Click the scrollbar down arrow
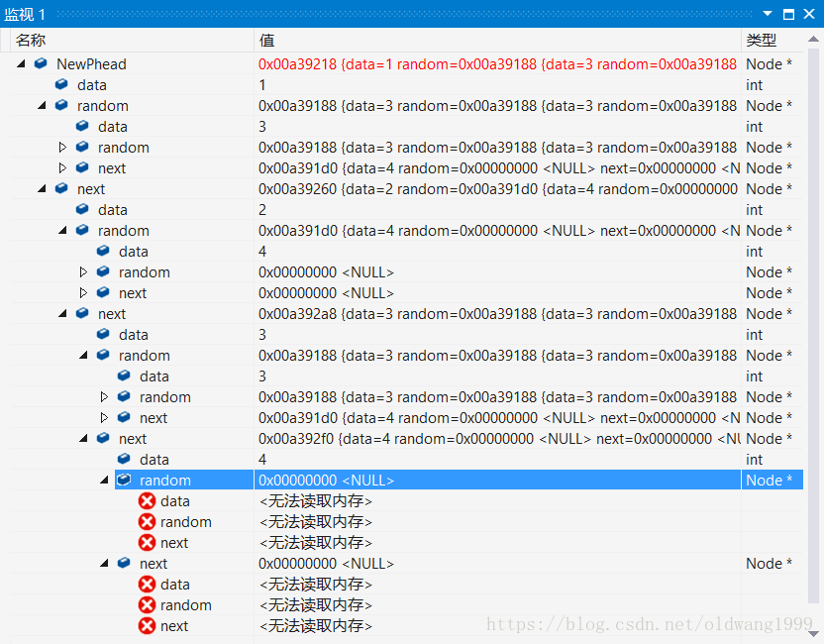The width and height of the screenshot is (824, 644). [813, 634]
